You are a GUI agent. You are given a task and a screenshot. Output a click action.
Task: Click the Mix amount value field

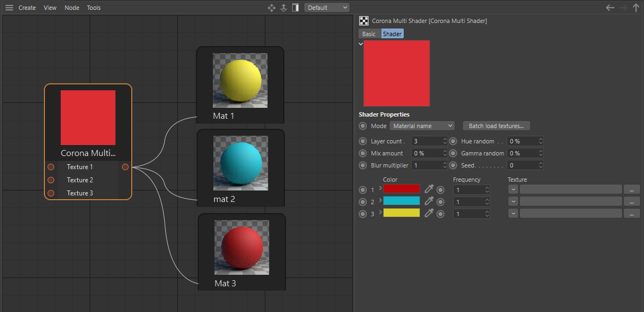click(x=430, y=153)
